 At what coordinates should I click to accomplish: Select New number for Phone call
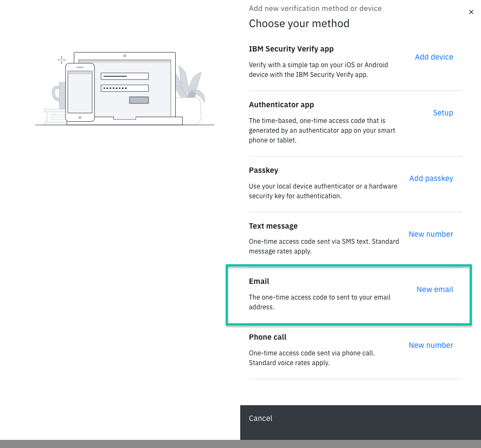pos(431,345)
